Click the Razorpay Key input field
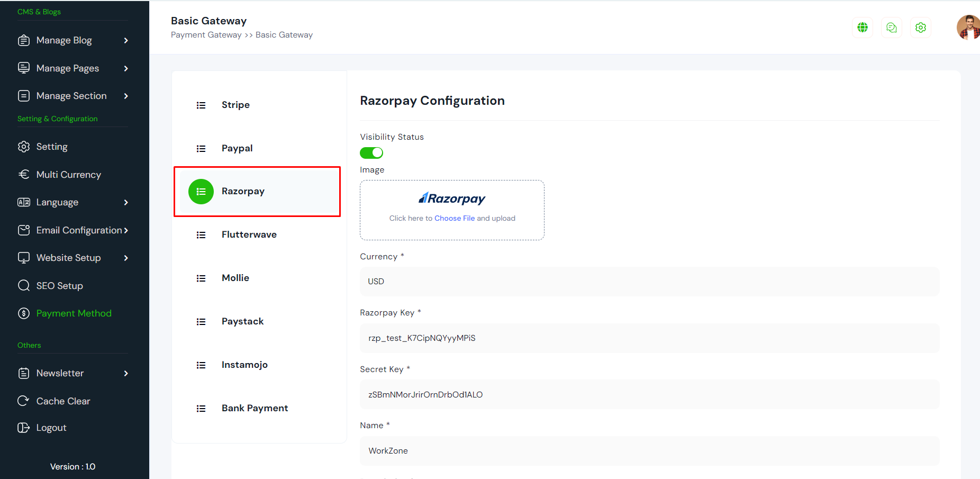Viewport: 980px width, 479px height. click(649, 338)
